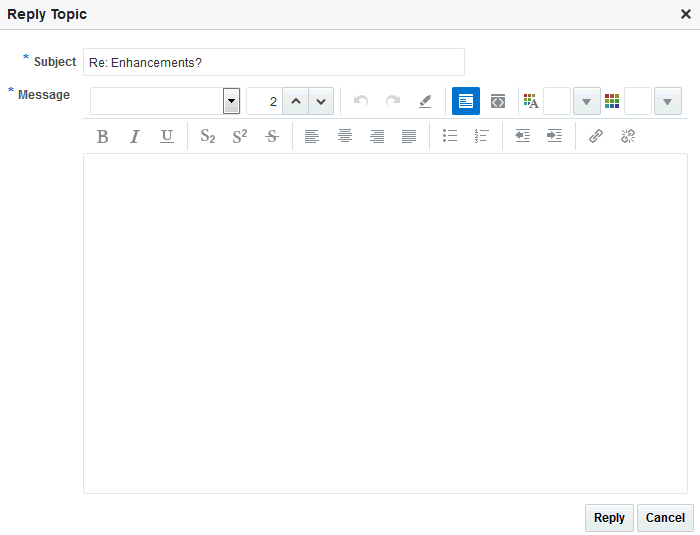The width and height of the screenshot is (700, 535).
Task: Undo the last edit
Action: coord(361,101)
